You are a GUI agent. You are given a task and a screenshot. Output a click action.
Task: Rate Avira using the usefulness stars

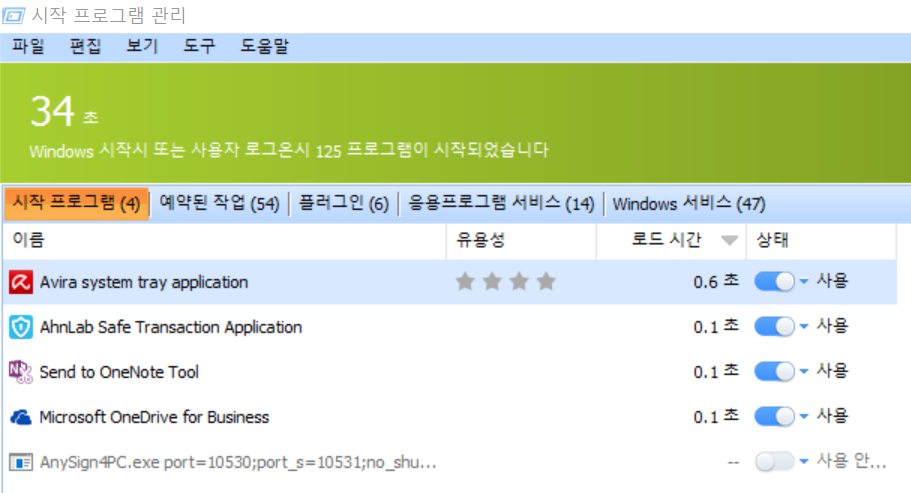tap(505, 282)
